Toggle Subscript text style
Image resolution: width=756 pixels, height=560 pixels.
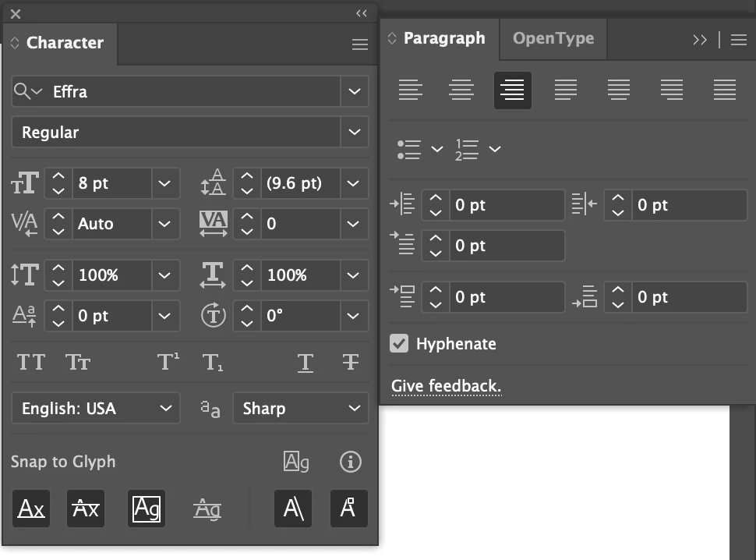point(213,362)
